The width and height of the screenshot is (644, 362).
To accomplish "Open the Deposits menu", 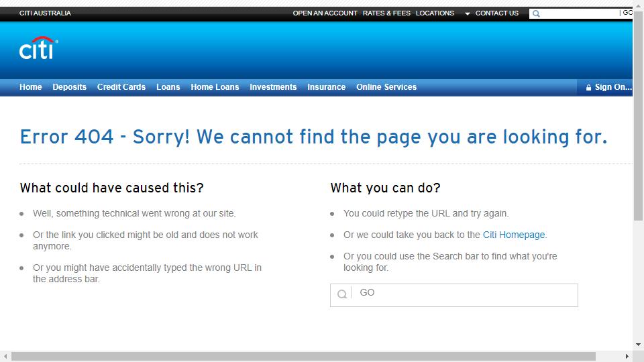I will coord(69,87).
